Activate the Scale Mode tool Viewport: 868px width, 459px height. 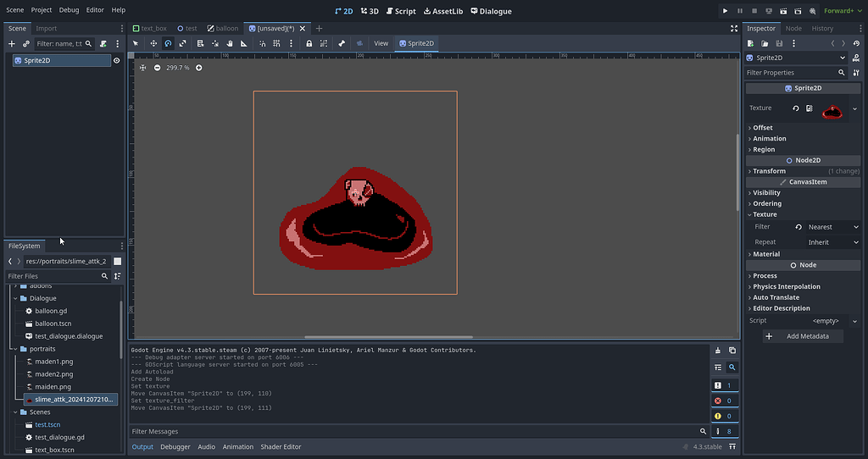click(x=183, y=43)
